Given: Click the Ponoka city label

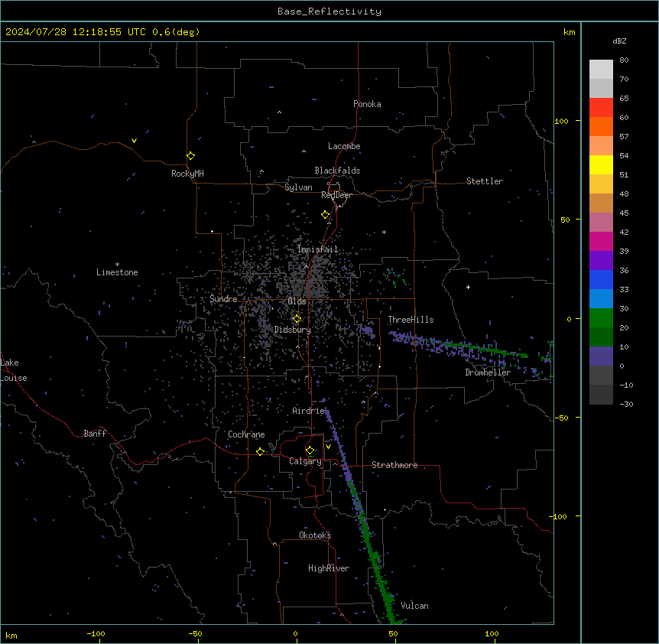Looking at the screenshot, I should tap(367, 104).
